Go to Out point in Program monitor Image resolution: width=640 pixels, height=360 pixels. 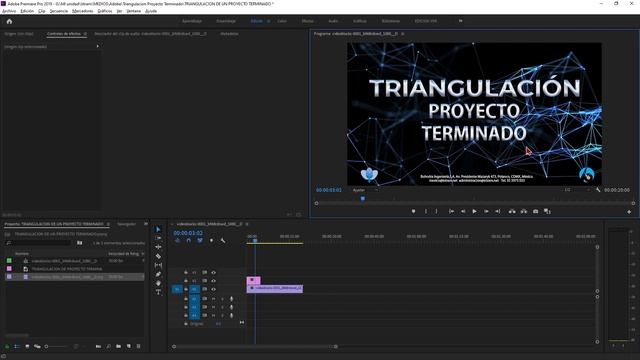pyautogui.click(x=498, y=211)
